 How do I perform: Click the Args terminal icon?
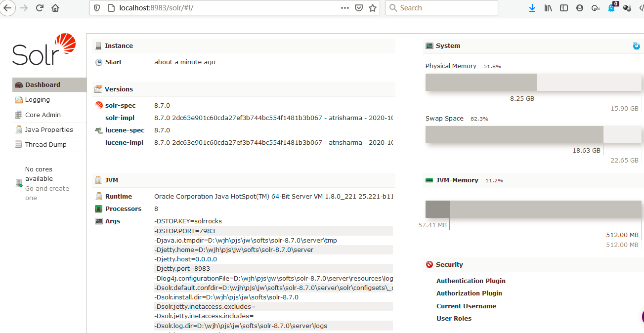[98, 221]
